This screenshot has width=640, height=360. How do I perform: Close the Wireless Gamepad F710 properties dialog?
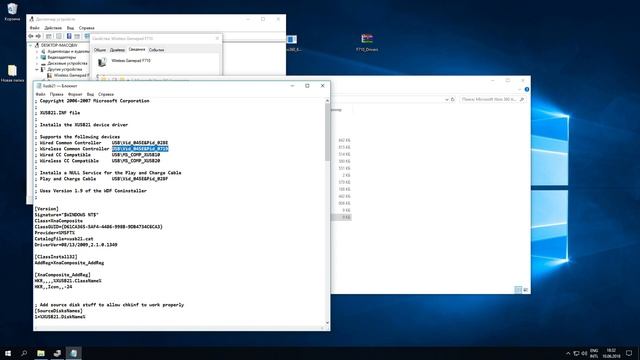(x=217, y=38)
